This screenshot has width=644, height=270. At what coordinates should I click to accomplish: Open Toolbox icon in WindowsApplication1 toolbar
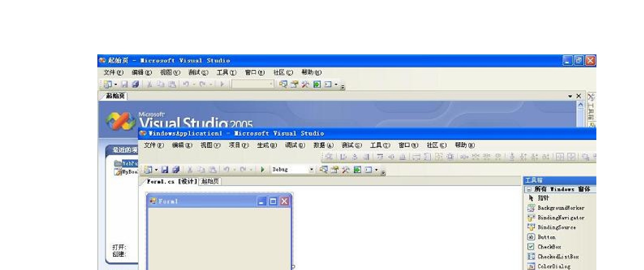346,170
